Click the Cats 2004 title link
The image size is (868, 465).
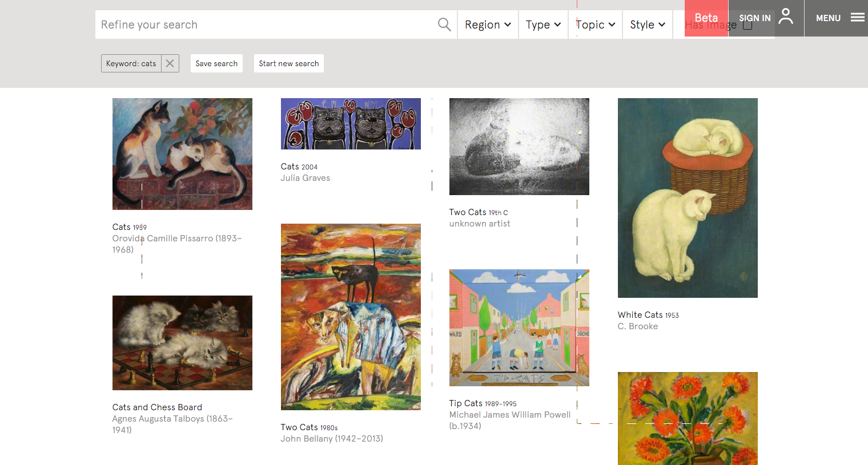point(299,167)
